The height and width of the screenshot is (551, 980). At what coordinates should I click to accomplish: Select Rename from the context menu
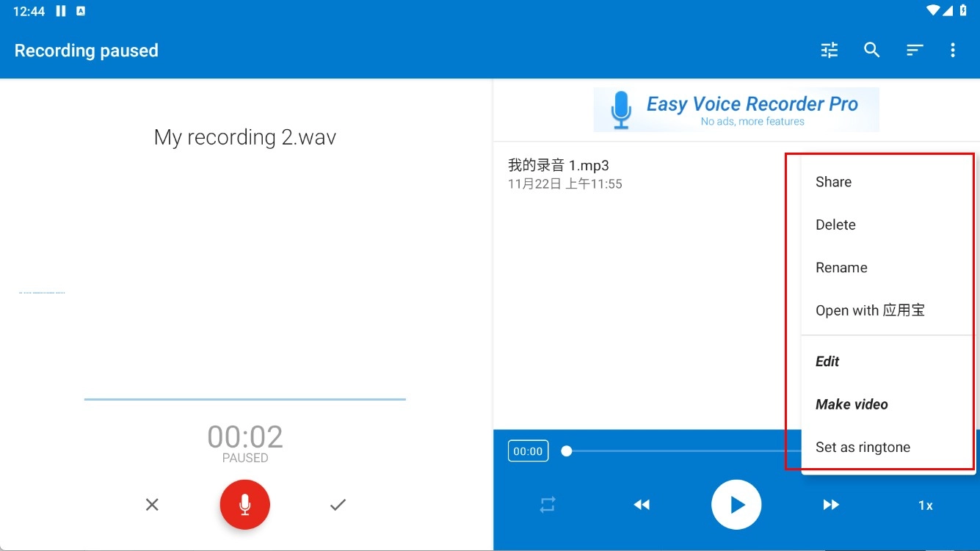coord(841,268)
